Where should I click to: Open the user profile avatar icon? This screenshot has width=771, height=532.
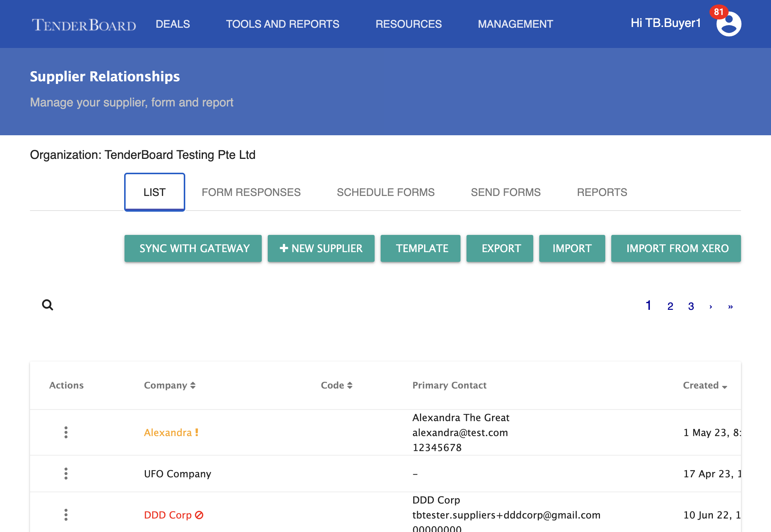point(729,24)
